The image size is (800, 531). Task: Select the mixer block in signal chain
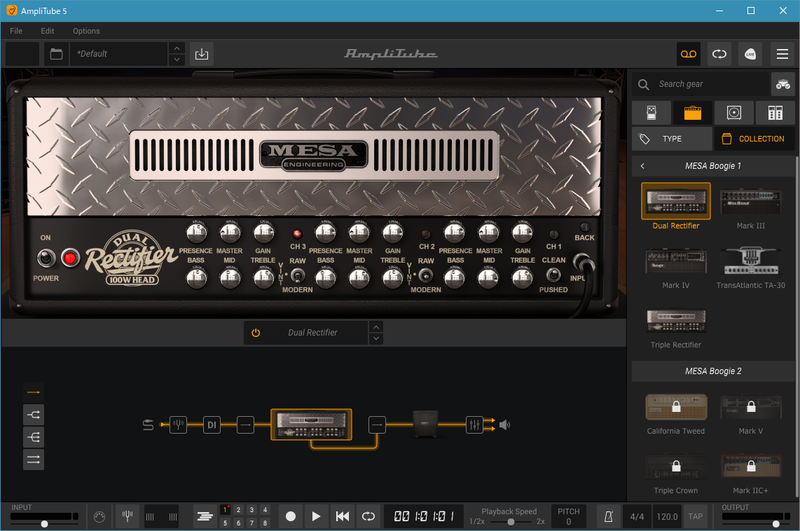coord(474,424)
